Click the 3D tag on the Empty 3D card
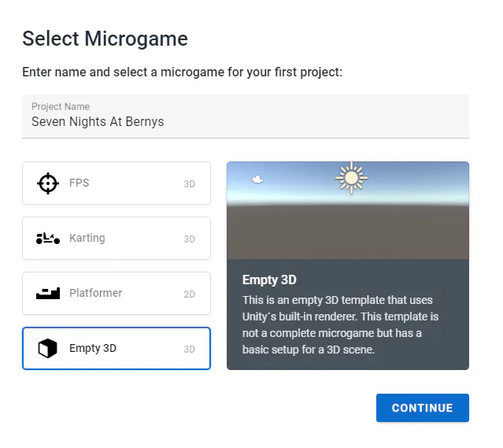This screenshot has width=503, height=448. point(190,350)
